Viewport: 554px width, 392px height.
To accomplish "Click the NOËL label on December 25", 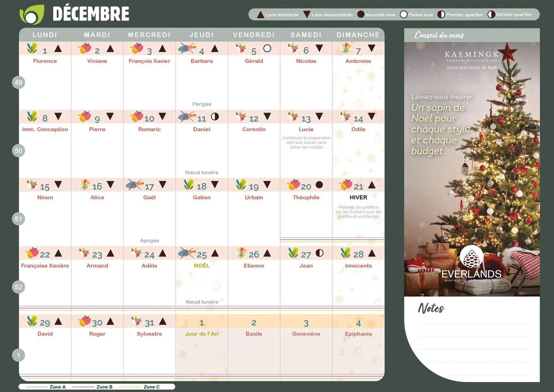I will tap(202, 266).
